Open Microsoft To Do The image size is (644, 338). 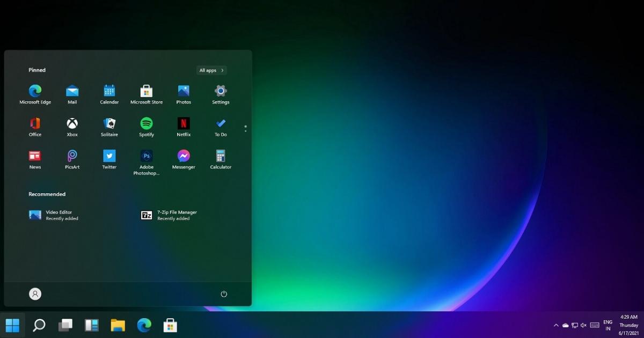pyautogui.click(x=220, y=123)
